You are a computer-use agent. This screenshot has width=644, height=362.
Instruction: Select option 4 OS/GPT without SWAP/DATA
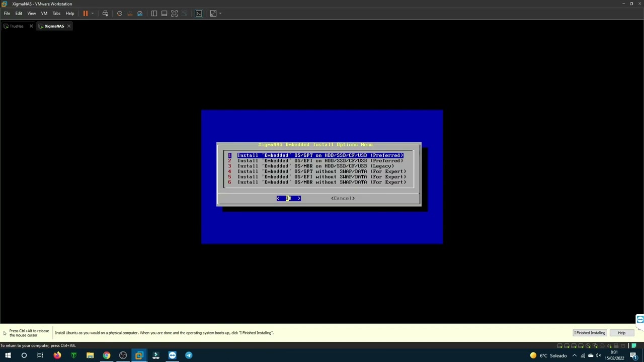pos(317,171)
